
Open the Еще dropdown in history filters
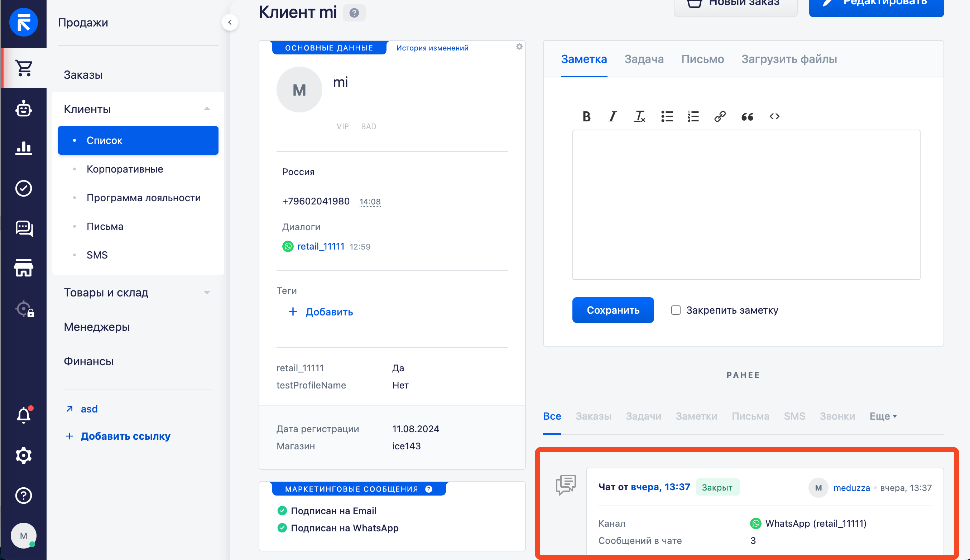click(x=883, y=416)
